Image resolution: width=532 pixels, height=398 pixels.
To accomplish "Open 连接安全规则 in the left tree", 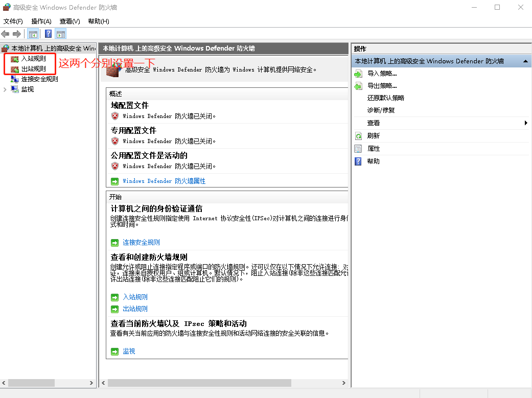I will (x=39, y=79).
